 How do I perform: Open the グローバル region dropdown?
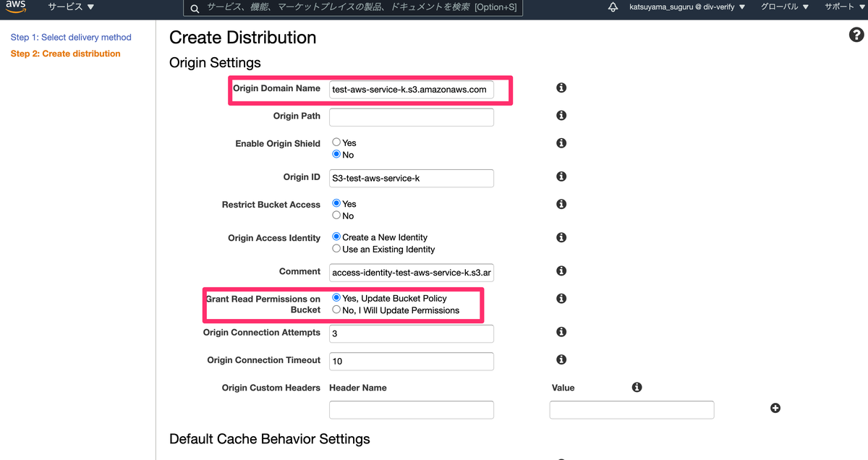click(x=785, y=7)
